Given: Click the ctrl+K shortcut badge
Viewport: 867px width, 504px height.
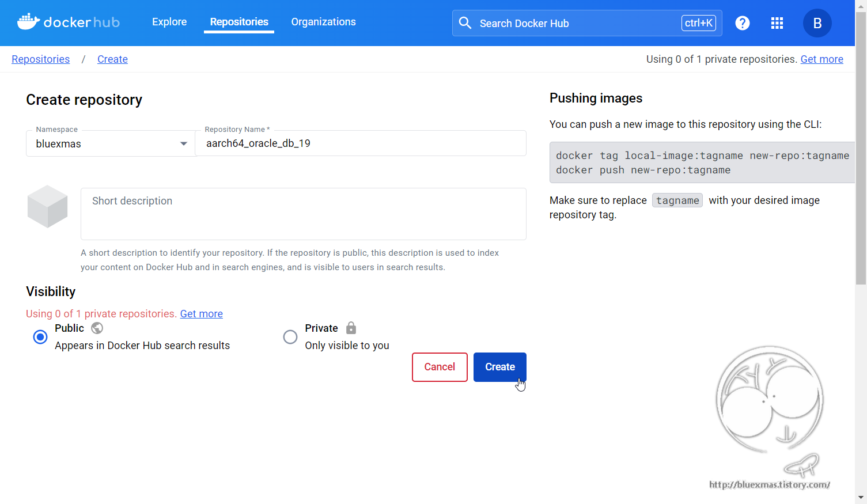Looking at the screenshot, I should (699, 23).
